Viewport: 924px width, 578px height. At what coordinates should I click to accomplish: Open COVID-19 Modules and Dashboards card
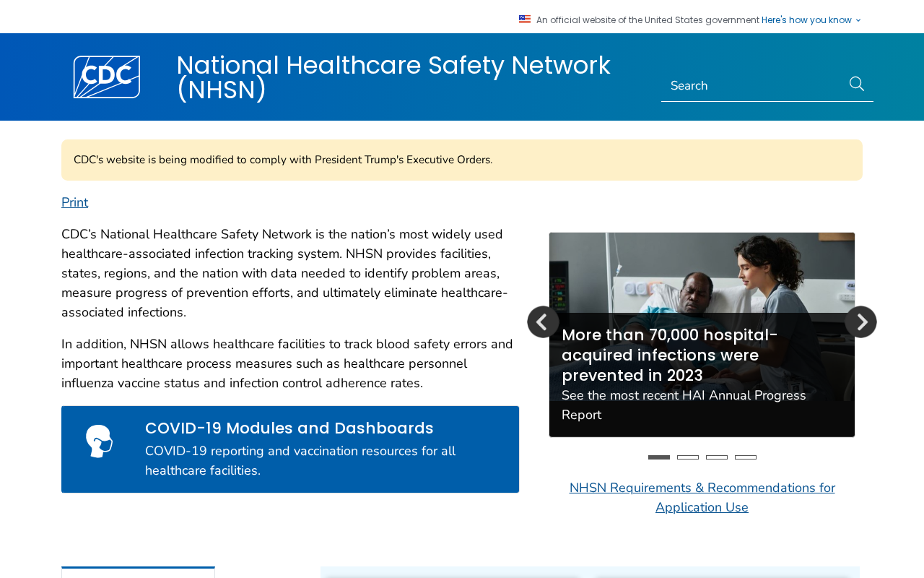click(290, 449)
